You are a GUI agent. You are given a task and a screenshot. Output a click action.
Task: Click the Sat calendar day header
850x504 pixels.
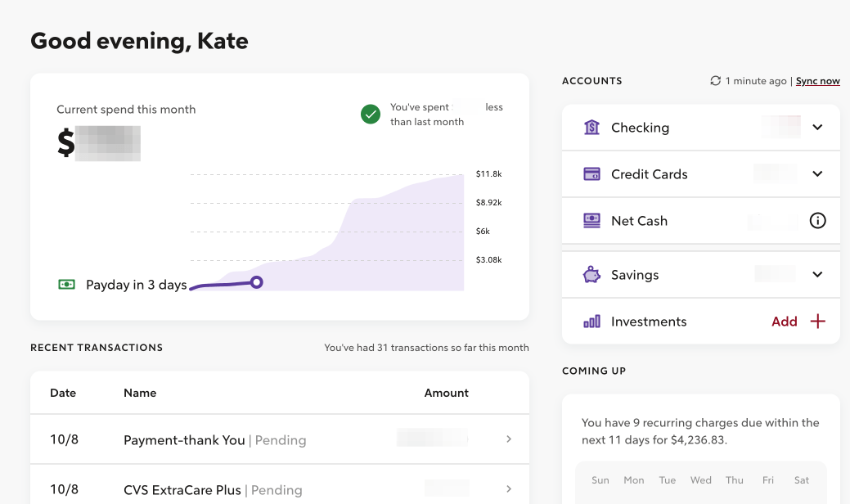(x=802, y=480)
